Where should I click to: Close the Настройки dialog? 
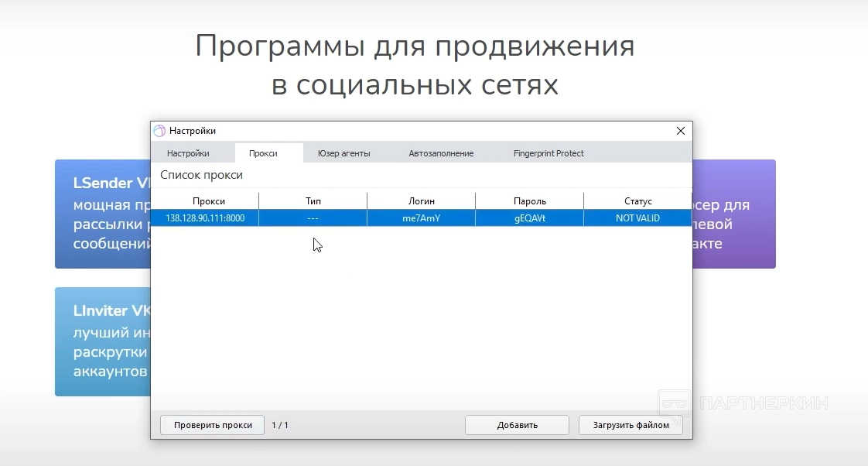click(x=680, y=131)
